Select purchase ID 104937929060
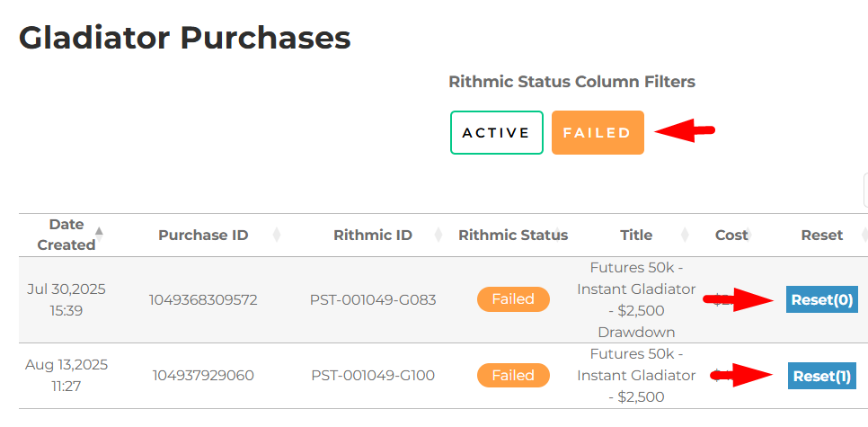The height and width of the screenshot is (427, 868). click(x=203, y=375)
